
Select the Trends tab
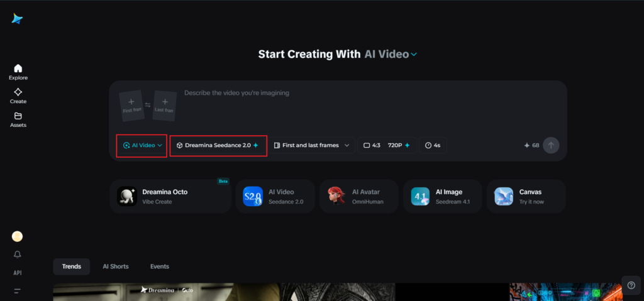coord(72,266)
